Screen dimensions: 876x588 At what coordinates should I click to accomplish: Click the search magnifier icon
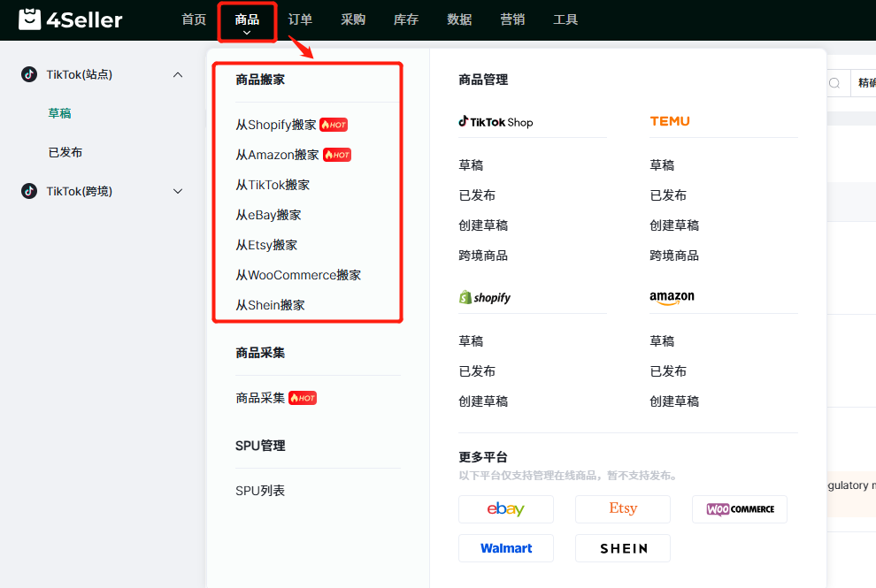(x=834, y=83)
